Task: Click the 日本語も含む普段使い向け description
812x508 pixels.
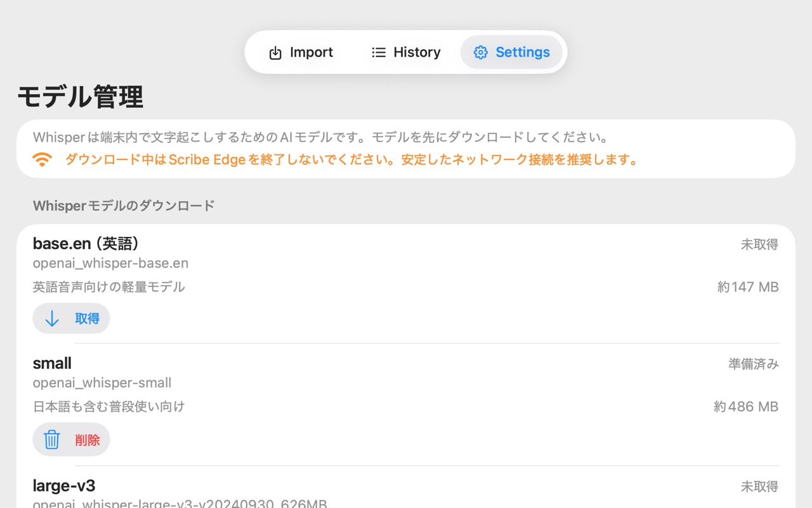Action: (108, 406)
